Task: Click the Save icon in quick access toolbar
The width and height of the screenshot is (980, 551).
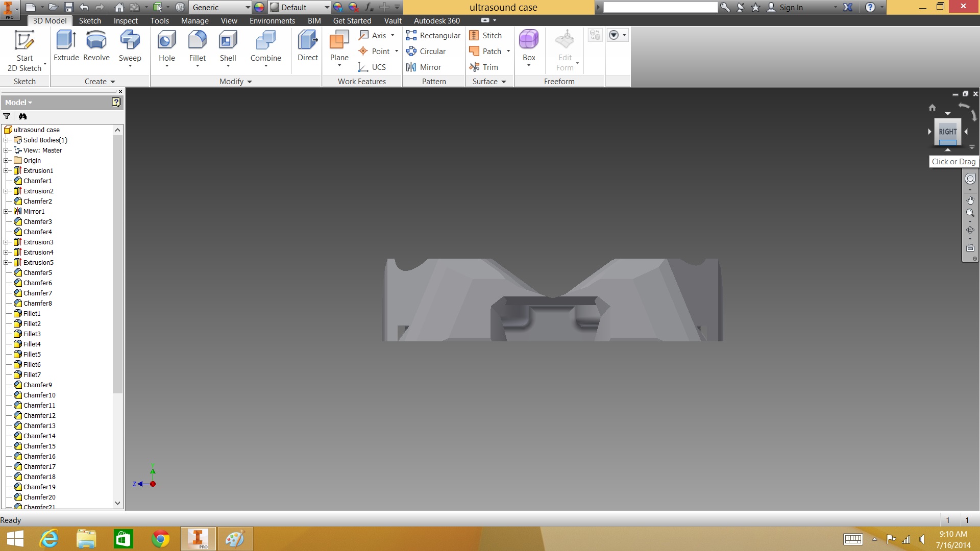Action: pos(68,7)
